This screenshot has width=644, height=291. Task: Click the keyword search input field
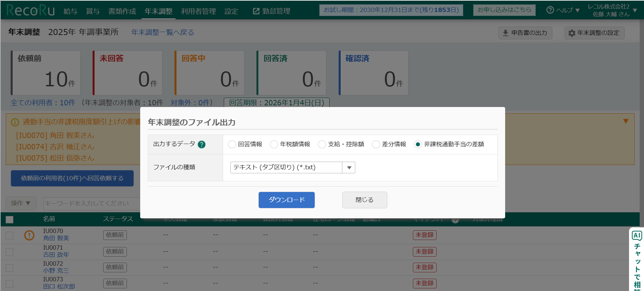point(92,203)
